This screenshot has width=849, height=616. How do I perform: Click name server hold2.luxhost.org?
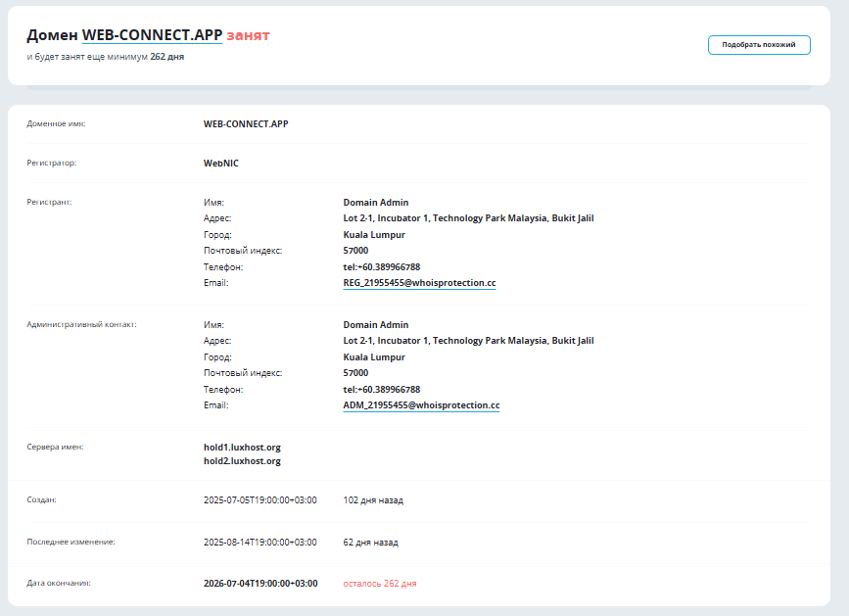pyautogui.click(x=239, y=460)
